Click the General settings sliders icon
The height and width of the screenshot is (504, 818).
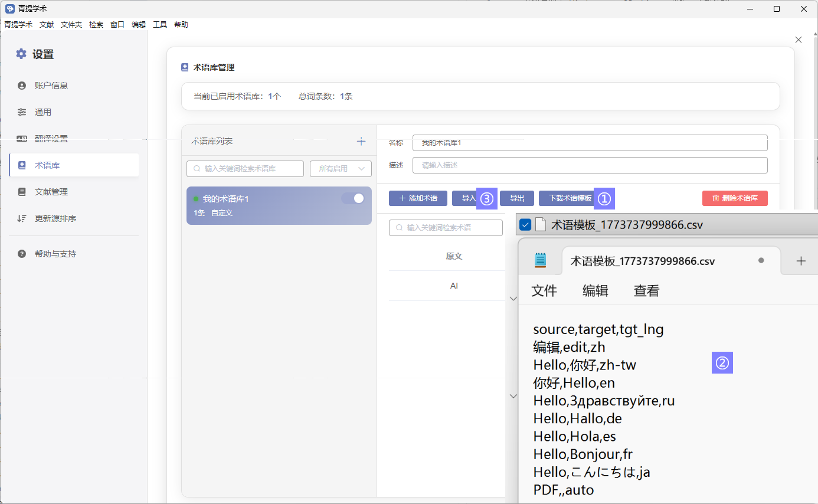point(22,112)
